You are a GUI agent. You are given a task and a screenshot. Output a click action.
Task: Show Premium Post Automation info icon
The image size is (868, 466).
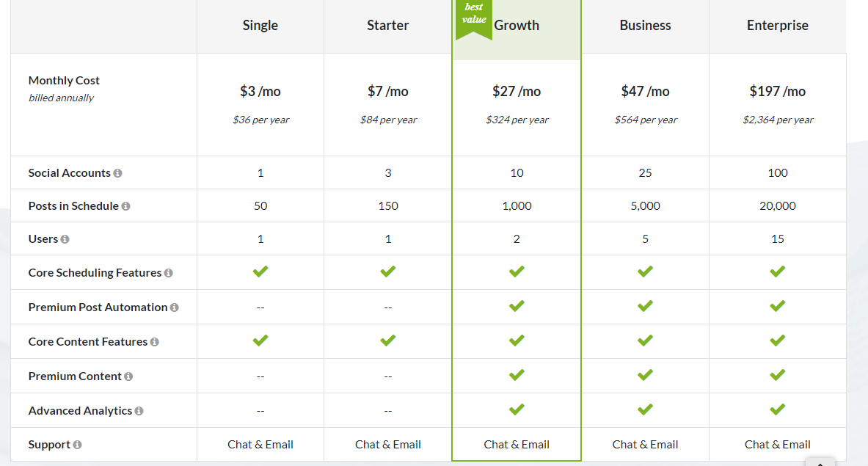pos(175,307)
